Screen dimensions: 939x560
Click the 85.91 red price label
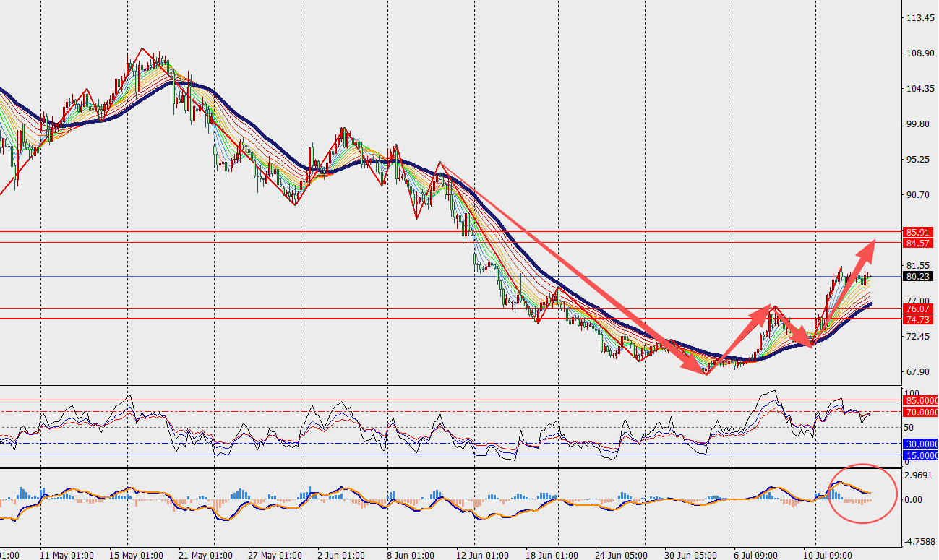pos(917,232)
